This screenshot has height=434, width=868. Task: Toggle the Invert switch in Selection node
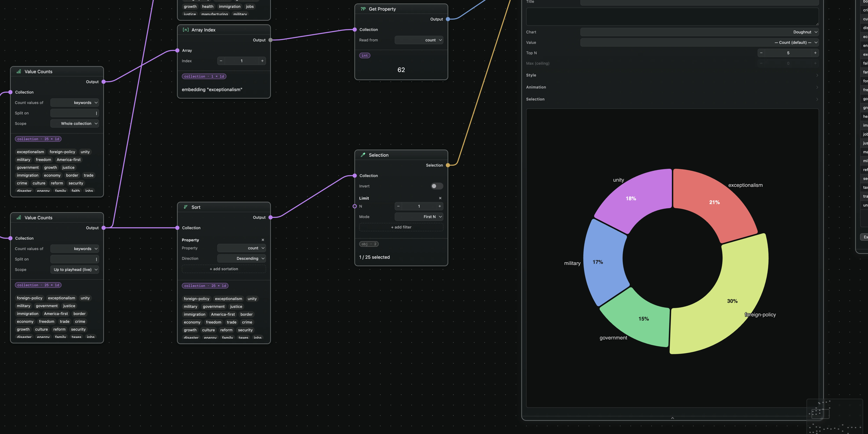(437, 186)
